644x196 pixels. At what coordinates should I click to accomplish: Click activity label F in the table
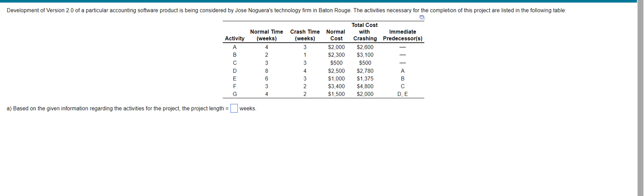pos(235,86)
